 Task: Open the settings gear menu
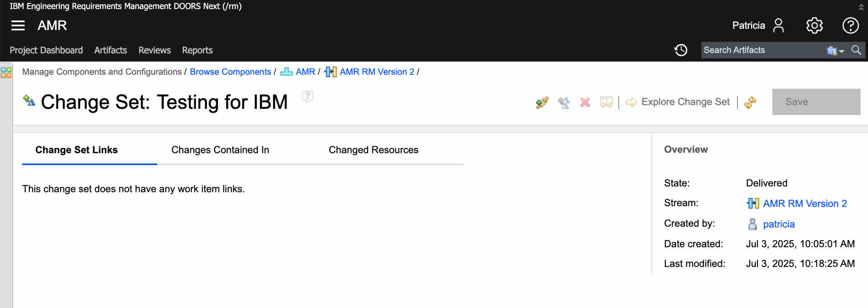[815, 25]
